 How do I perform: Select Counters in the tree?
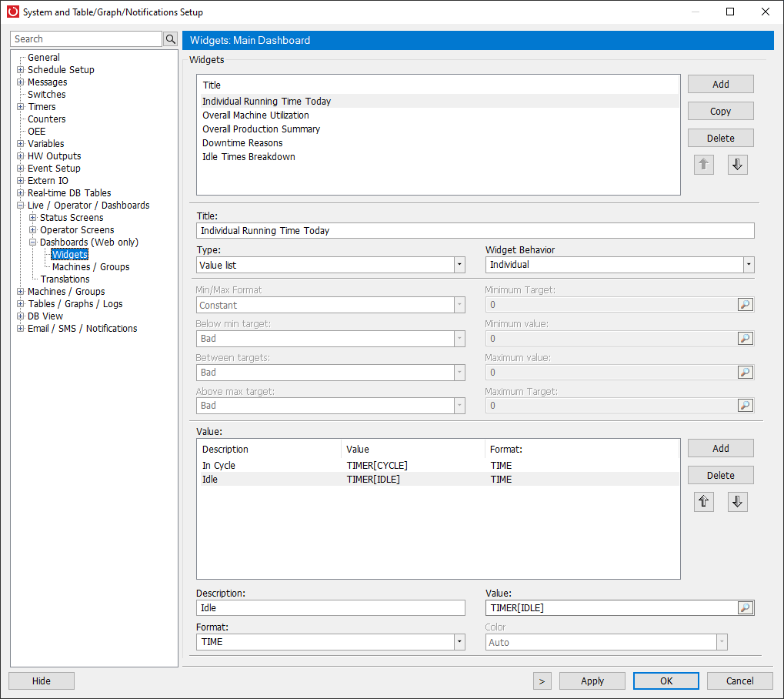click(46, 119)
